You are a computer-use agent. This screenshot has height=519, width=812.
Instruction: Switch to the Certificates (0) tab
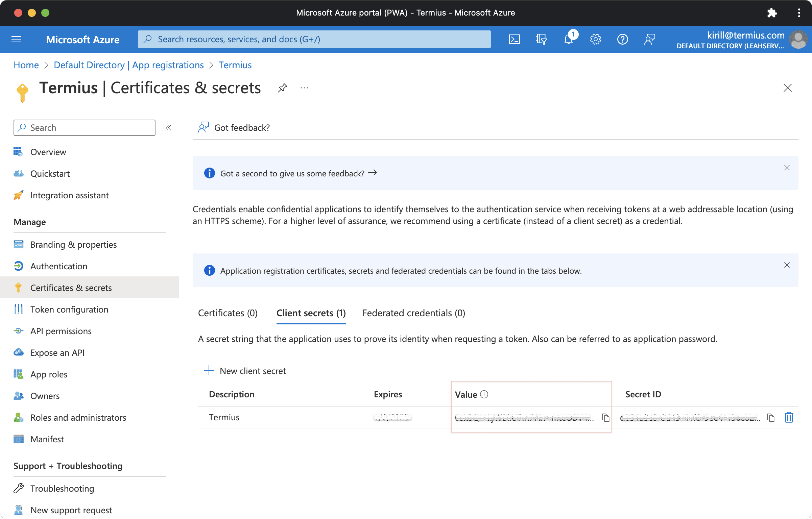point(228,313)
